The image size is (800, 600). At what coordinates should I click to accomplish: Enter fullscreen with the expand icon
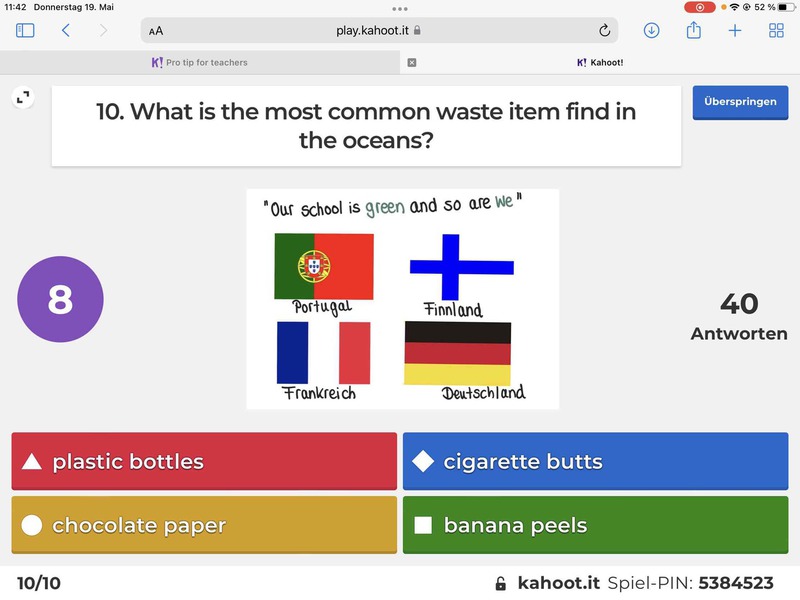(x=22, y=97)
